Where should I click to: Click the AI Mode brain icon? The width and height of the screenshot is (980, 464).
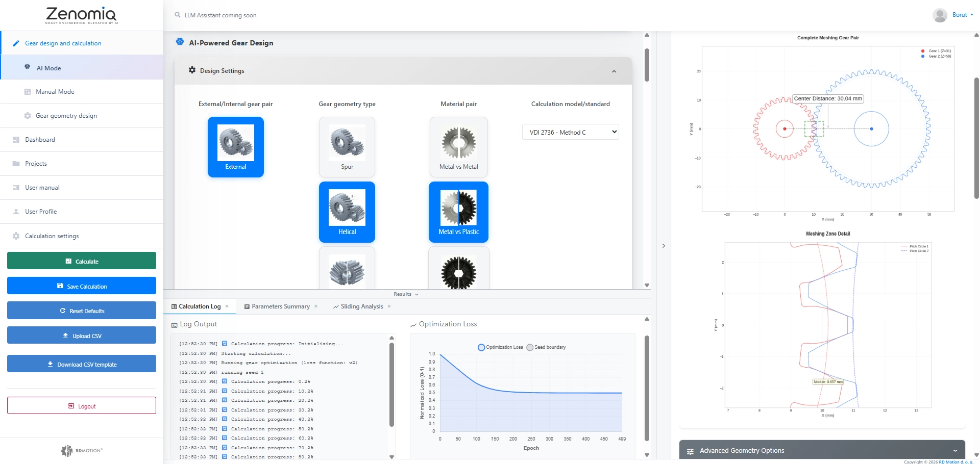27,67
